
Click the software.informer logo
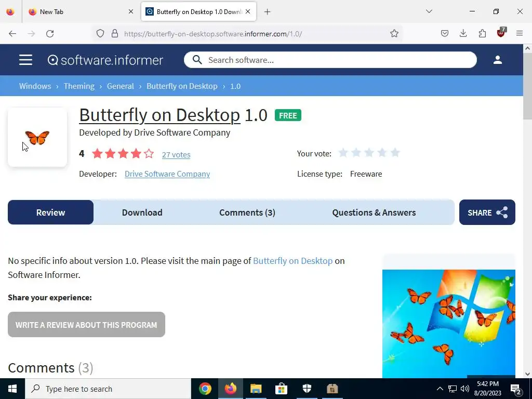coord(105,60)
